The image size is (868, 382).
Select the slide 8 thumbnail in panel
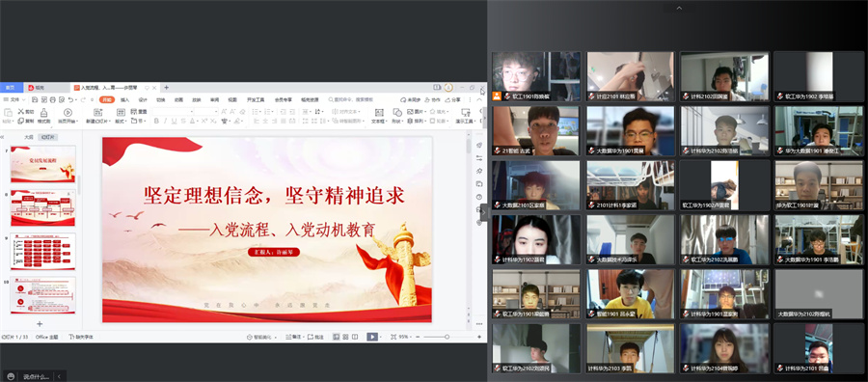tap(43, 207)
